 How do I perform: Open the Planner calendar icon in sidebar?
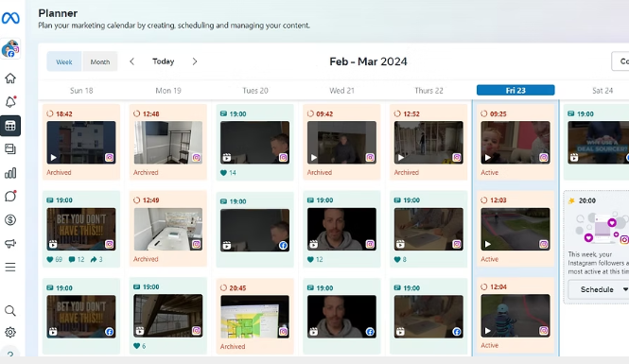click(x=10, y=126)
